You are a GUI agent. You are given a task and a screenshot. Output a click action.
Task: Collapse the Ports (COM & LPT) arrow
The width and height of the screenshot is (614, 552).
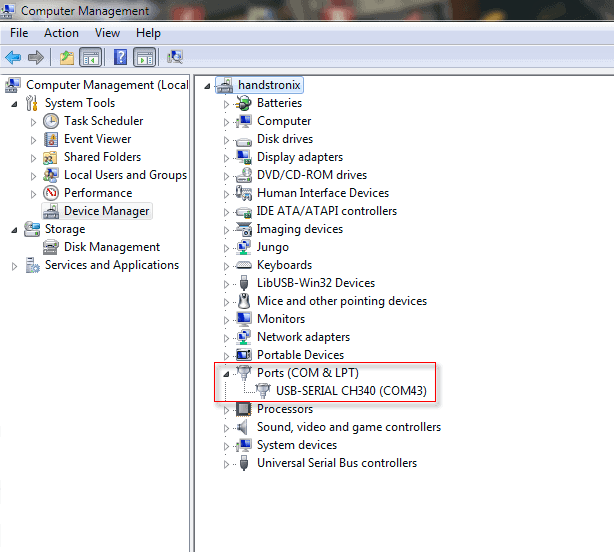(226, 374)
